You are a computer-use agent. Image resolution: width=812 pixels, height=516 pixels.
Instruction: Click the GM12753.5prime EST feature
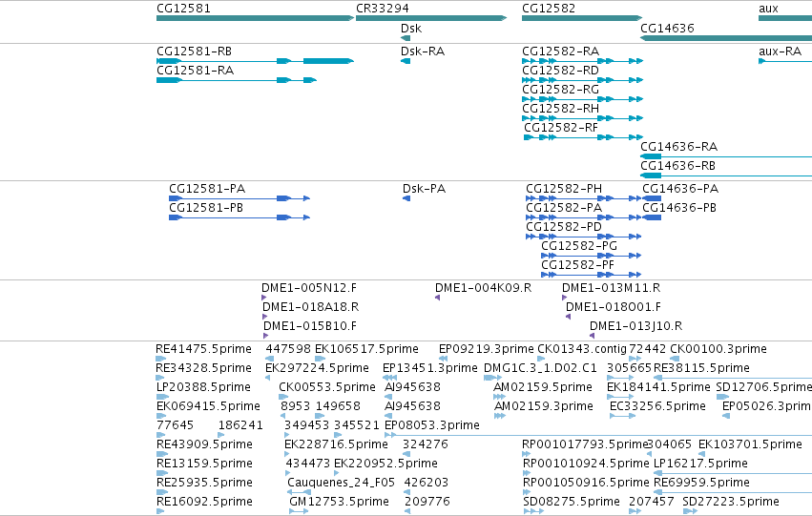pyautogui.click(x=299, y=511)
